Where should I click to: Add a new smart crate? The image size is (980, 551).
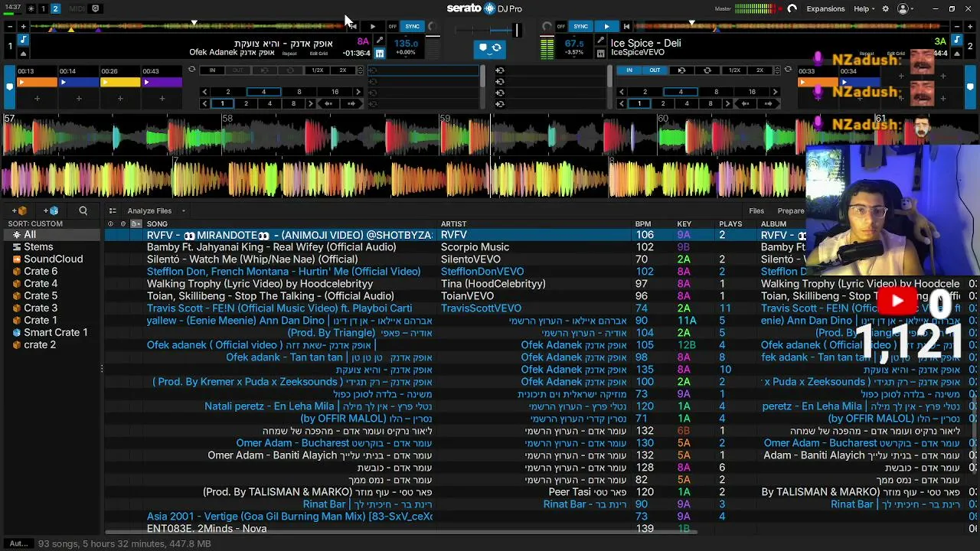pos(51,210)
